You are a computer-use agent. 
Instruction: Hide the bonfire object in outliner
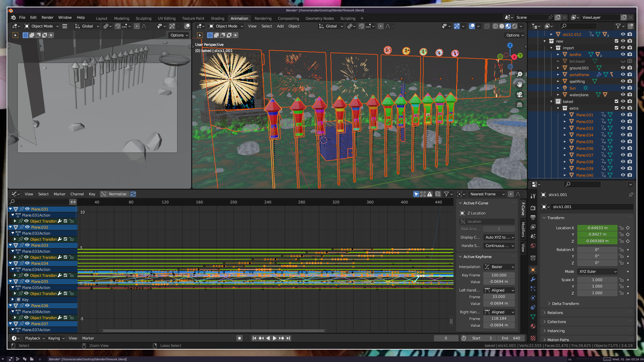click(623, 55)
